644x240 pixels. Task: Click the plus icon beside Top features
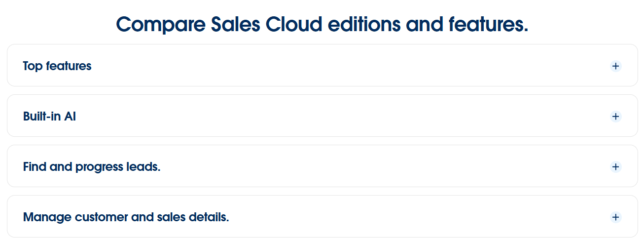(615, 66)
